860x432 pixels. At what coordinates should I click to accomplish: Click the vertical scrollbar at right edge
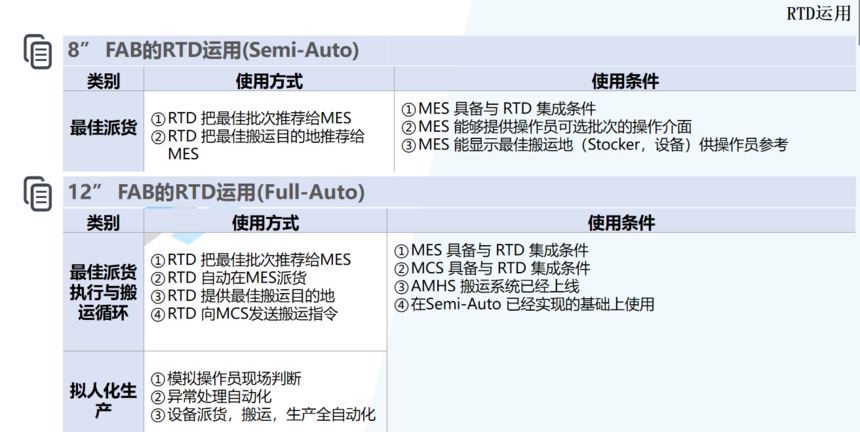[x=858, y=22]
